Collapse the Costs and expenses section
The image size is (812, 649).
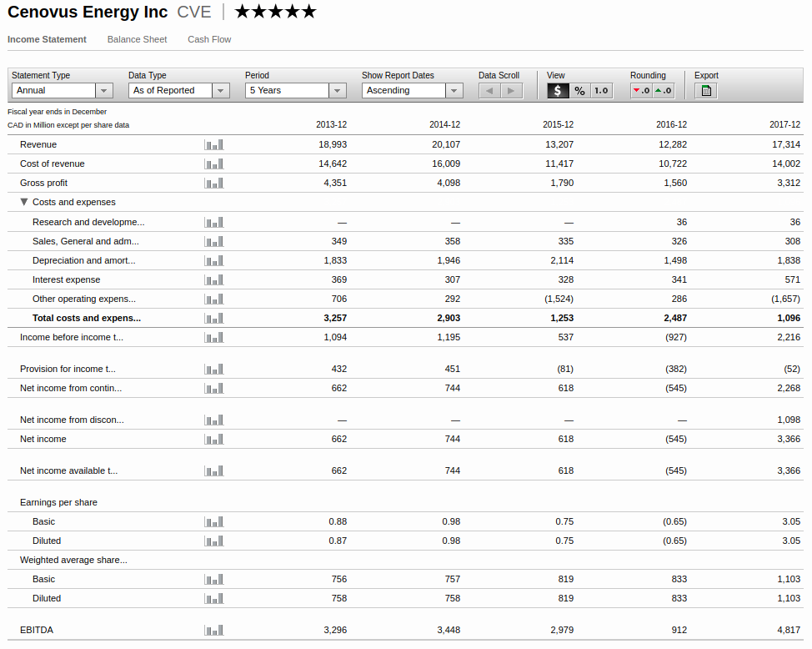click(x=24, y=202)
